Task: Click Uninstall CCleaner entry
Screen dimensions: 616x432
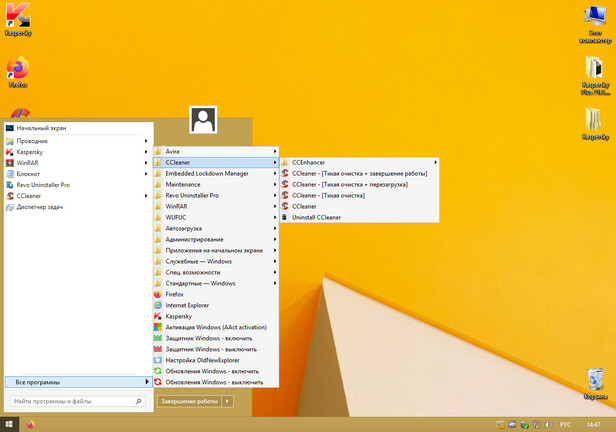Action: (359, 217)
